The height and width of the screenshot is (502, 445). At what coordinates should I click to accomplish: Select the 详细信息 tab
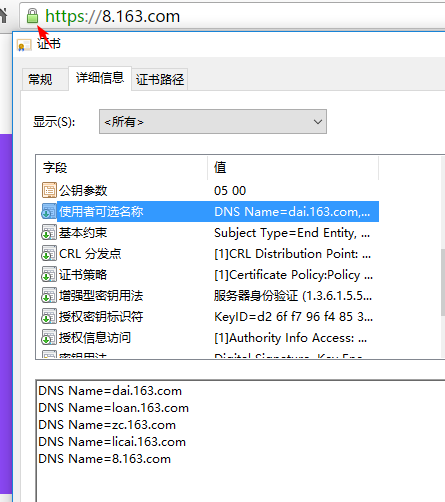[100, 78]
